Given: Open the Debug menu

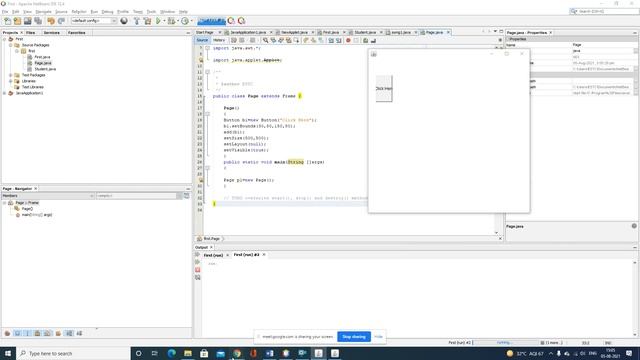Looking at the screenshot, I should pos(107,12).
